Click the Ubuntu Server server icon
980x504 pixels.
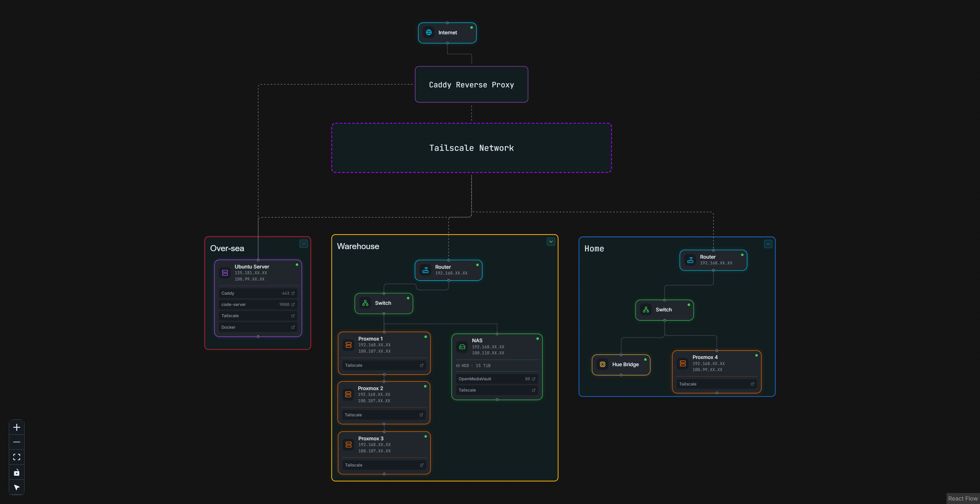[225, 273]
